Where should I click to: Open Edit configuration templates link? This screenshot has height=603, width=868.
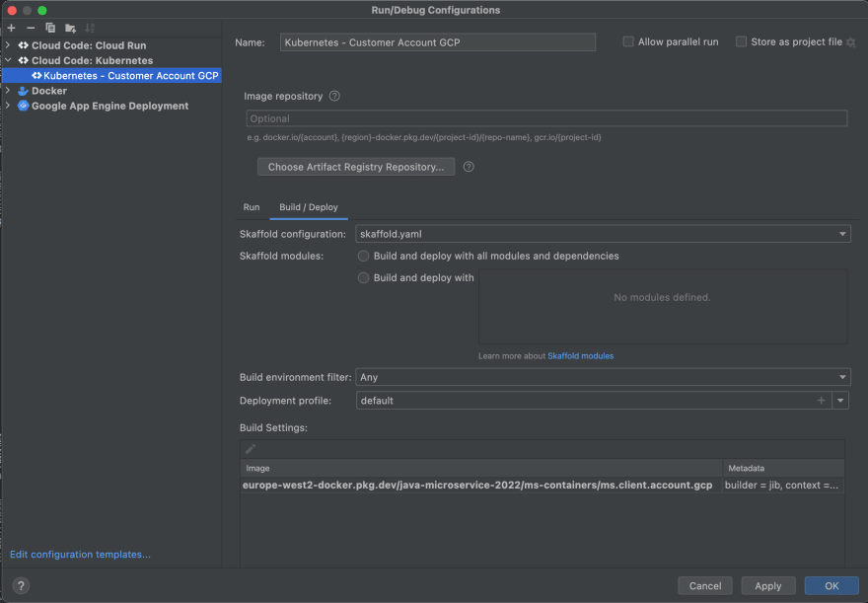80,555
